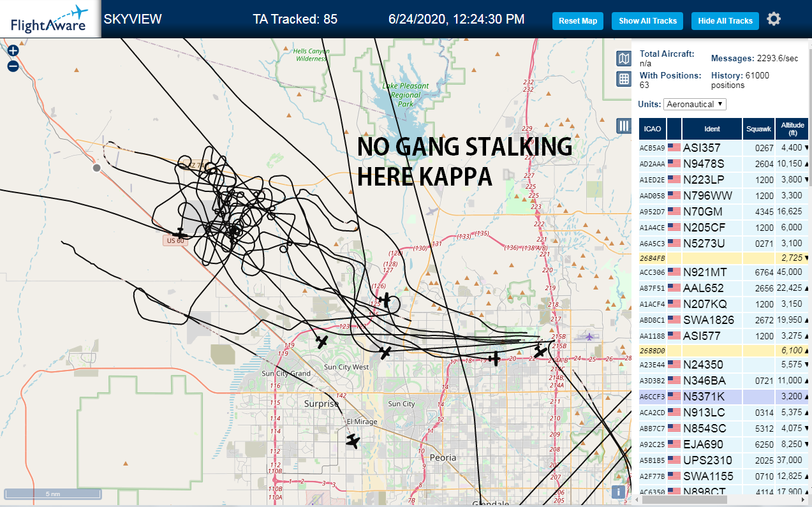Click the 5 nm map scale bar
812x507 pixels.
[53, 494]
